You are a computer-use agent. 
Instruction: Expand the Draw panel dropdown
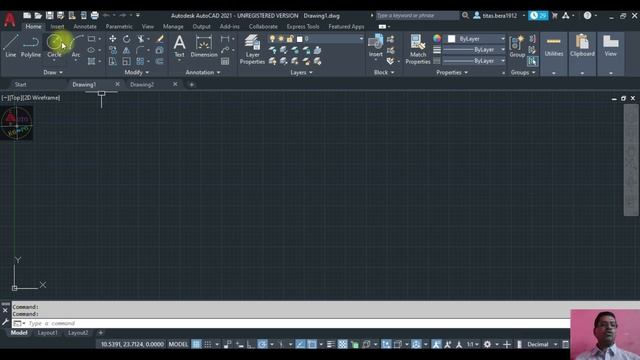(x=53, y=72)
